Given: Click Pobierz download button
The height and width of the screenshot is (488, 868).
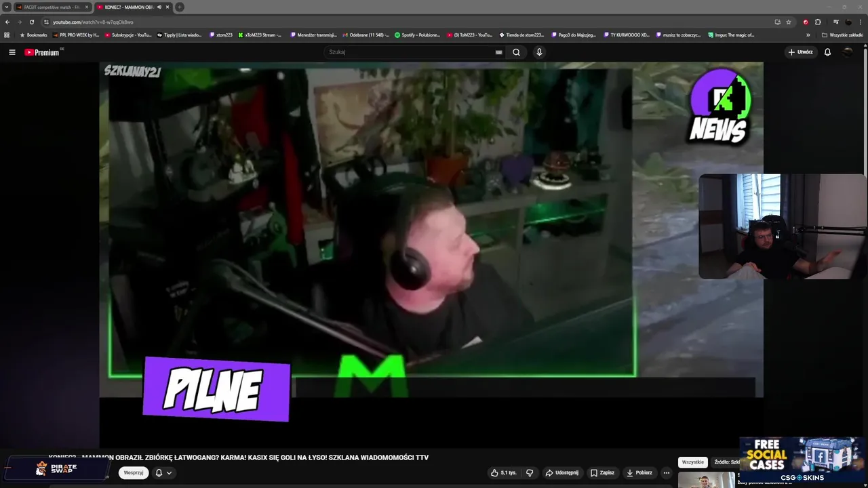Looking at the screenshot, I should tap(639, 472).
